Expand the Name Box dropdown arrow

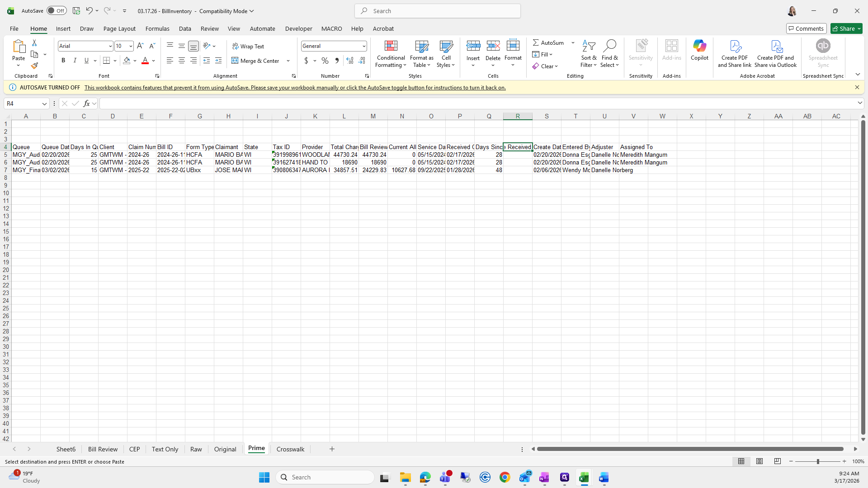44,104
